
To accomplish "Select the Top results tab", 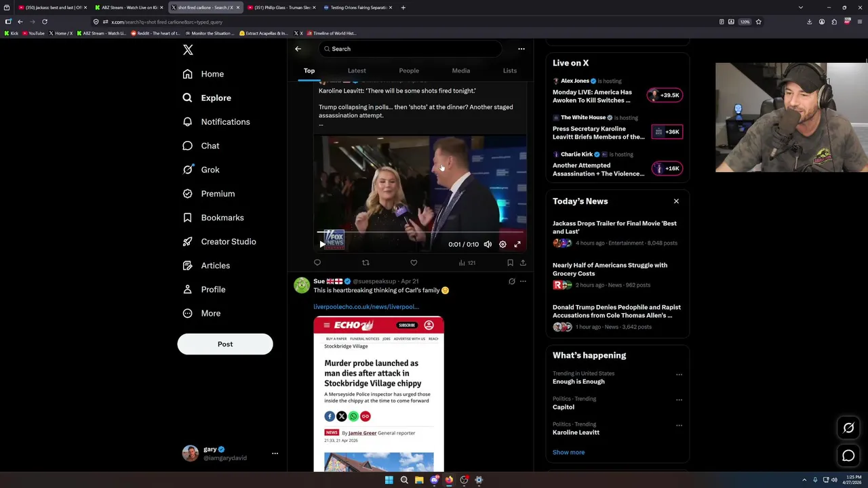I will click(309, 70).
